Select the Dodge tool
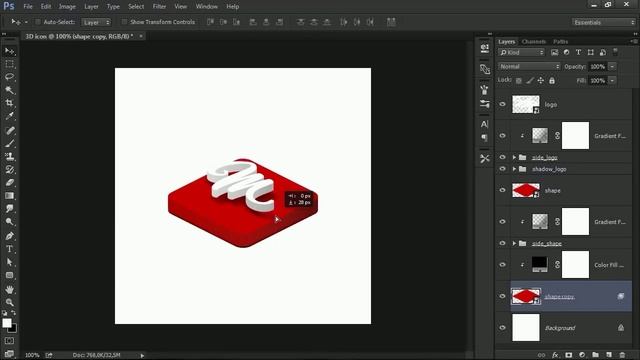Image resolution: width=640 pixels, height=360 pixels. pyautogui.click(x=9, y=222)
